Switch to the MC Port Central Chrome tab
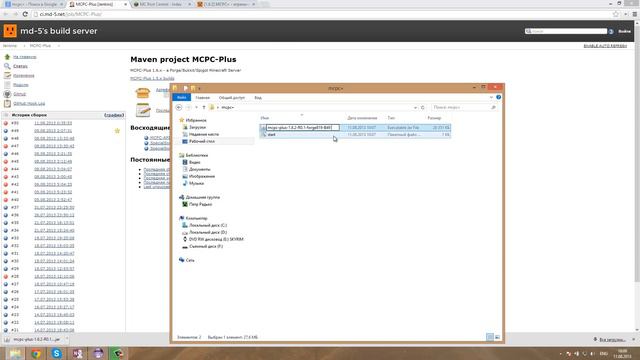 (x=161, y=4)
